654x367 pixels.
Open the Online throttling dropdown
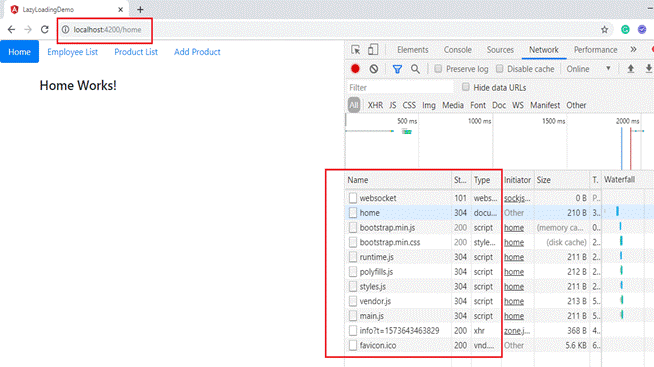[589, 69]
